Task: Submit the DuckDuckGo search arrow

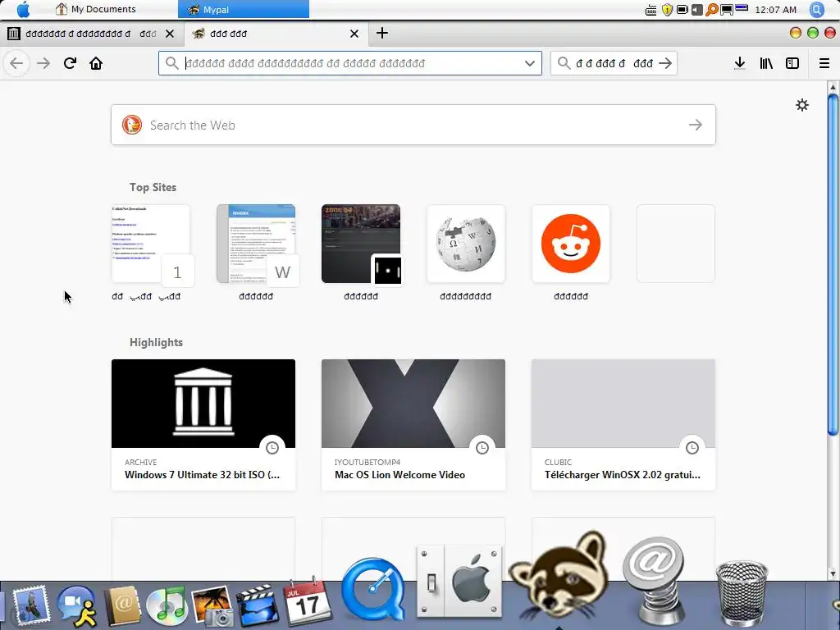Action: pos(696,125)
